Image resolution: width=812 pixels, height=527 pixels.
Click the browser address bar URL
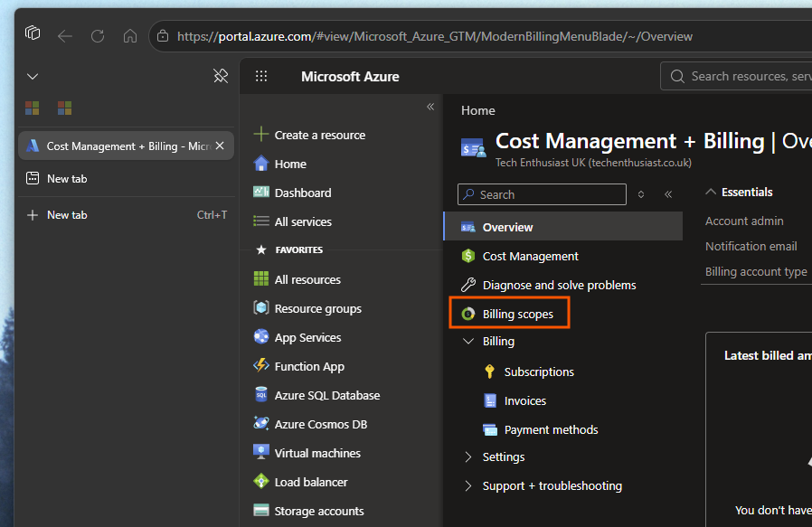(x=434, y=36)
